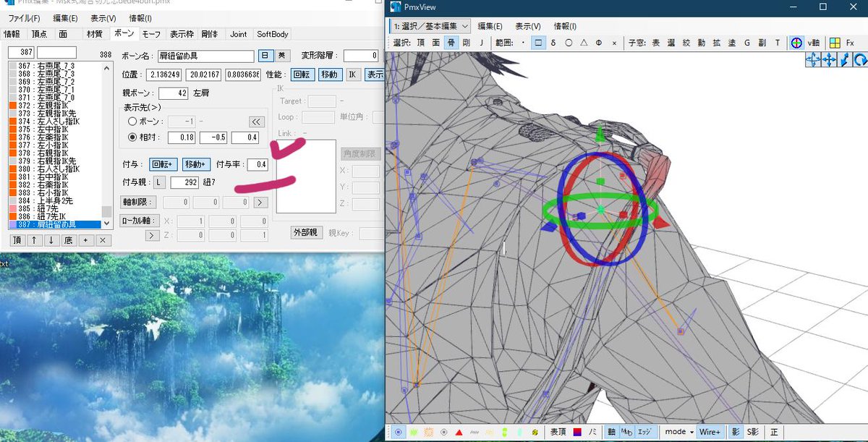
Task: Toggle the 回転 ability button
Action: [x=304, y=75]
